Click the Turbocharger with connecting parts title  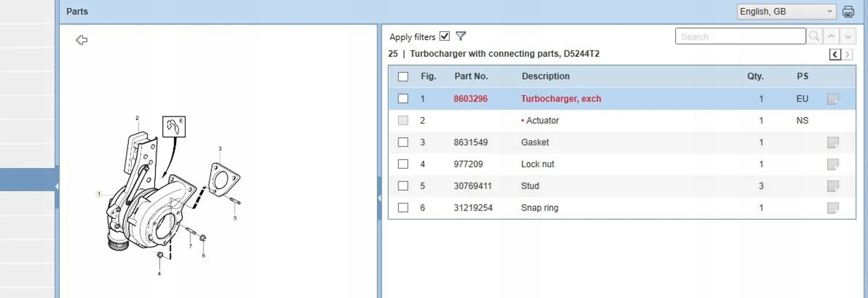coord(504,54)
